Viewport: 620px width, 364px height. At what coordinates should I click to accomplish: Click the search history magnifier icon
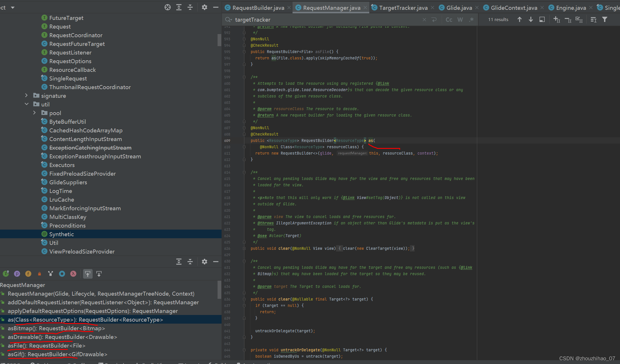click(228, 20)
